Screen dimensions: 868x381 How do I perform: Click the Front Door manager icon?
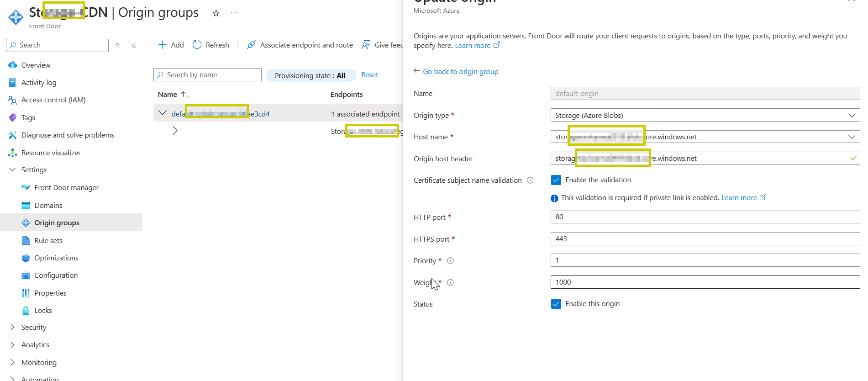(26, 188)
